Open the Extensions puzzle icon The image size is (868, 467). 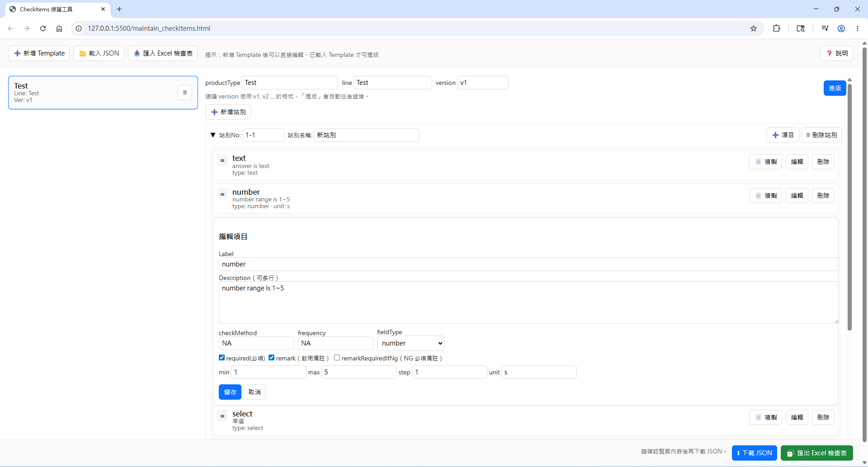(x=776, y=28)
